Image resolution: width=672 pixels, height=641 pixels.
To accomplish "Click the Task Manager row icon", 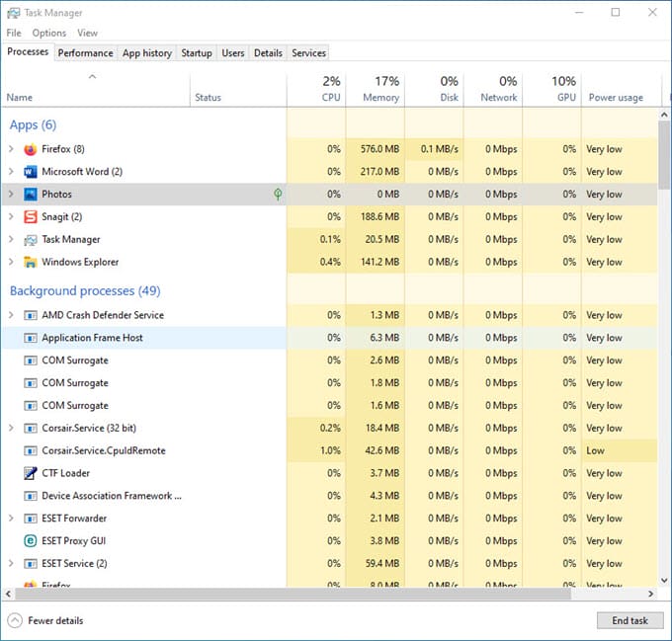I will tap(31, 240).
